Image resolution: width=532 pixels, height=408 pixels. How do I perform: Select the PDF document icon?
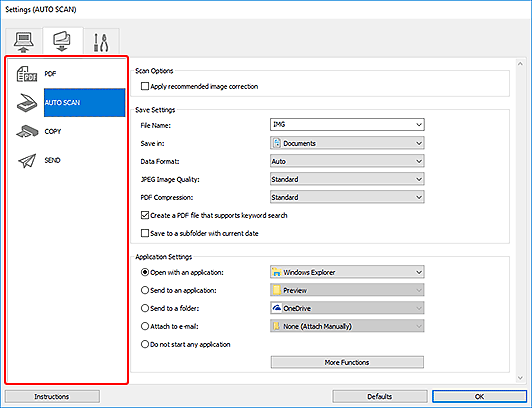tap(27, 74)
